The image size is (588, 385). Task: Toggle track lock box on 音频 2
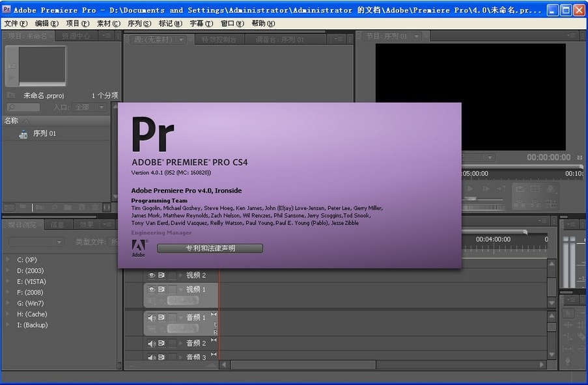(x=172, y=343)
